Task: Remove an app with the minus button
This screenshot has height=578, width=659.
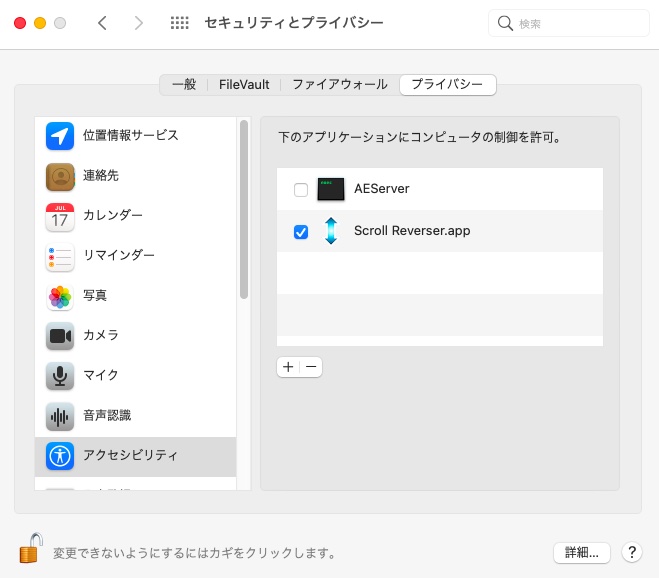Action: coord(311,367)
